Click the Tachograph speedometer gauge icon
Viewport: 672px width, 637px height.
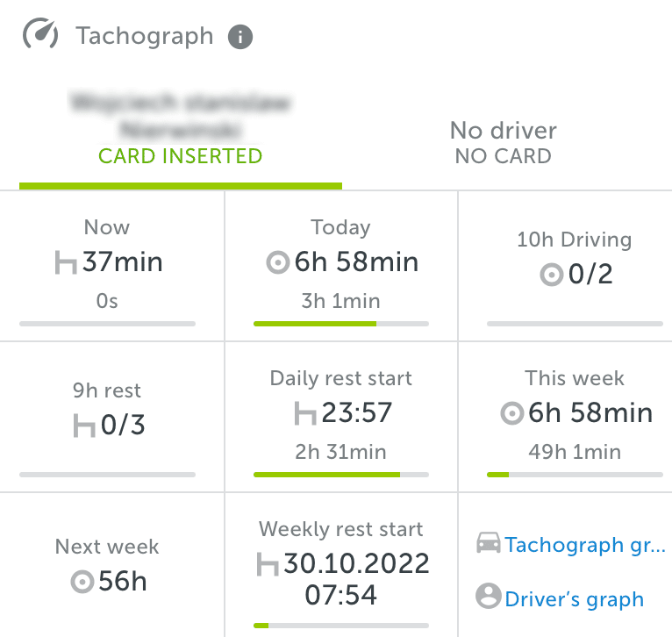[40, 34]
